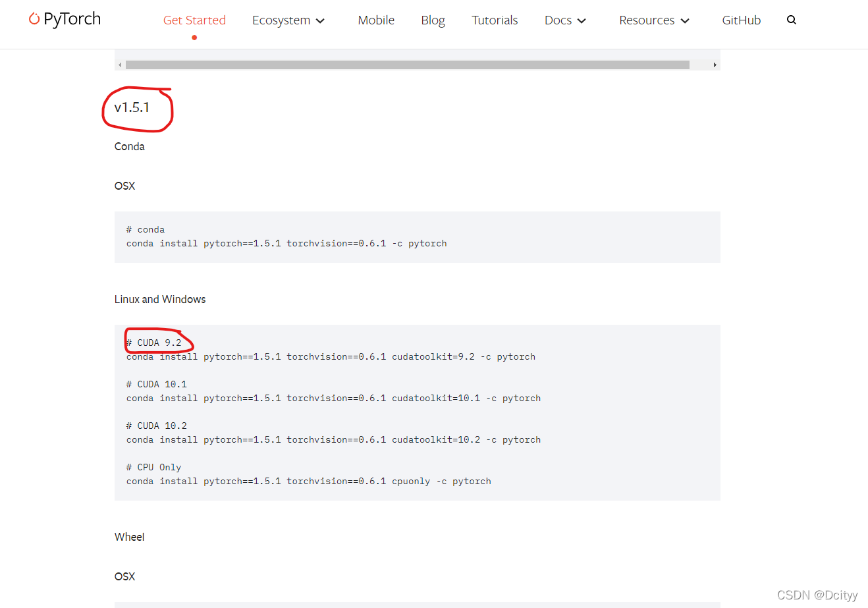
Task: Expand the Ecosystem dropdown menu
Action: (x=288, y=20)
